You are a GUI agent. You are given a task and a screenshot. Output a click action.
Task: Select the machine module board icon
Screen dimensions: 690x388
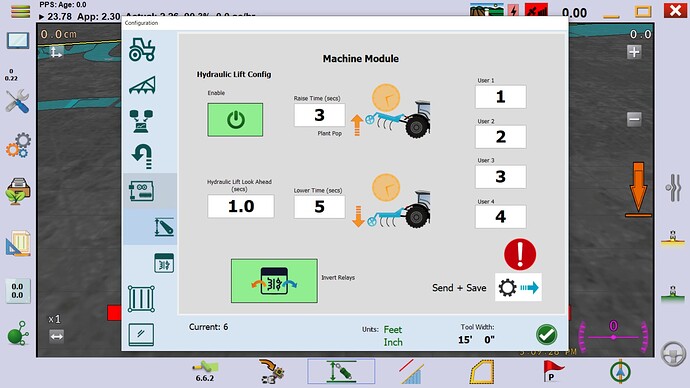(142, 191)
